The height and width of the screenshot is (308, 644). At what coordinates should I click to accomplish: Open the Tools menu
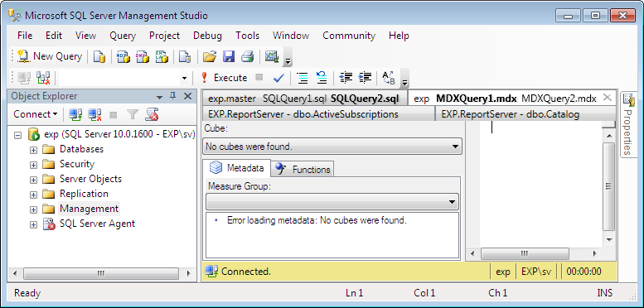coord(248,36)
